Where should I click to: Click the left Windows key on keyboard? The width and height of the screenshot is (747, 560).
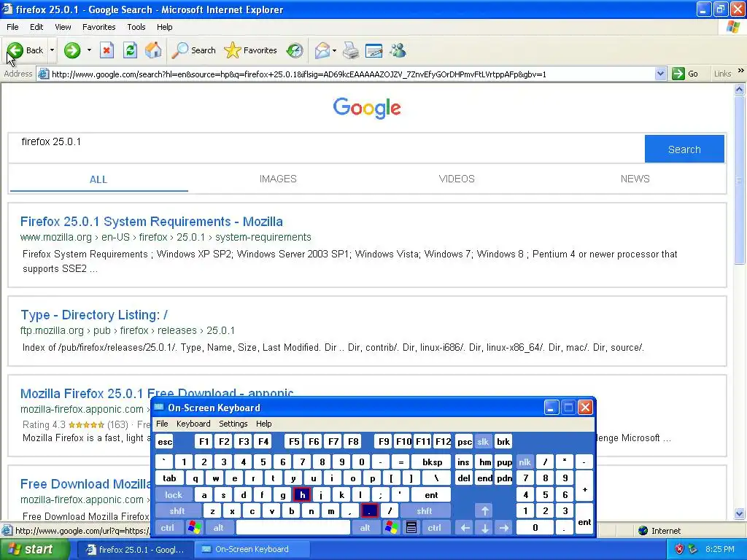(194, 527)
